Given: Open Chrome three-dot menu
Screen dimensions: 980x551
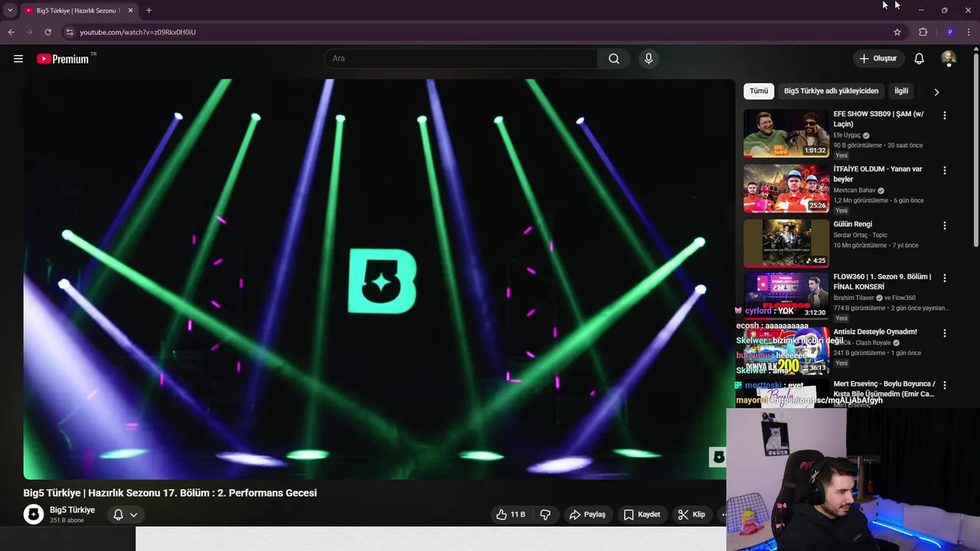Looking at the screenshot, I should pyautogui.click(x=970, y=32).
